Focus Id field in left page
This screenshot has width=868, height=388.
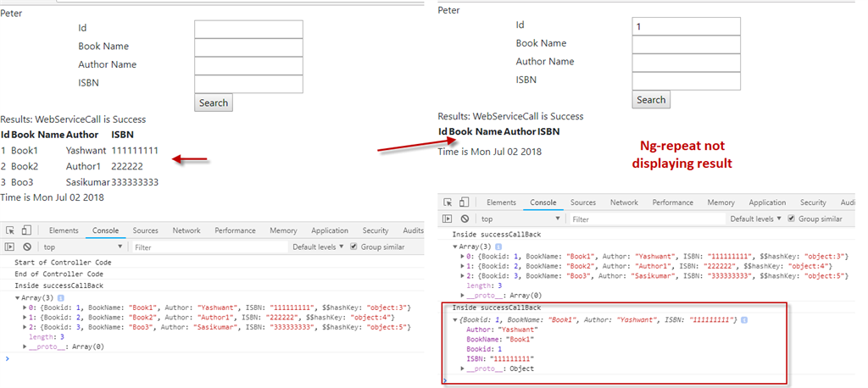pyautogui.click(x=248, y=30)
